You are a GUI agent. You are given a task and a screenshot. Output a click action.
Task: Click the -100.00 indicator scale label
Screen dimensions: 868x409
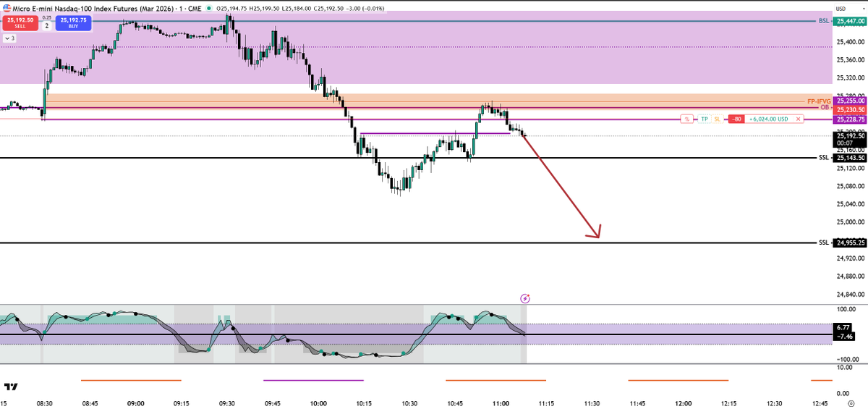(x=846, y=358)
